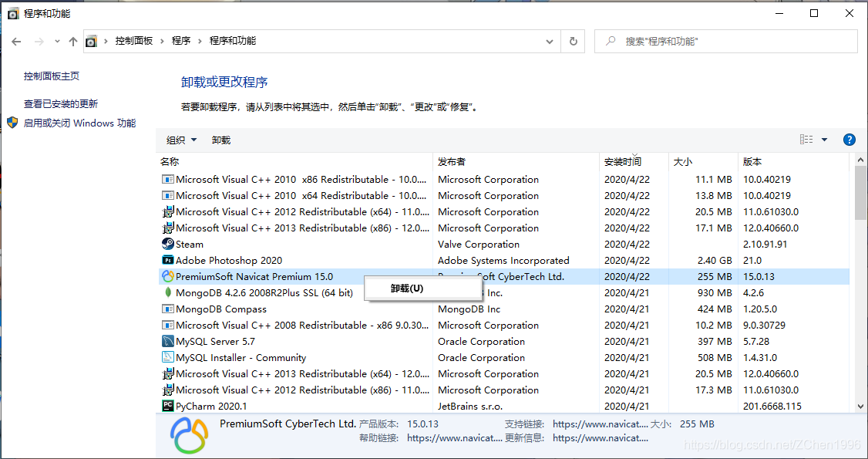This screenshot has width=868, height=459.
Task: Go back with the left arrow
Action: tap(17, 42)
